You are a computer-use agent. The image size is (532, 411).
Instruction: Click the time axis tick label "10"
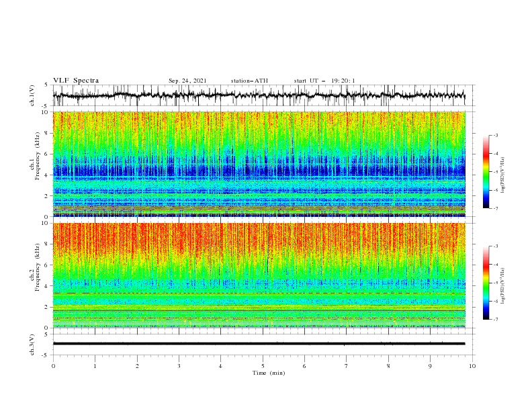tap(472, 366)
